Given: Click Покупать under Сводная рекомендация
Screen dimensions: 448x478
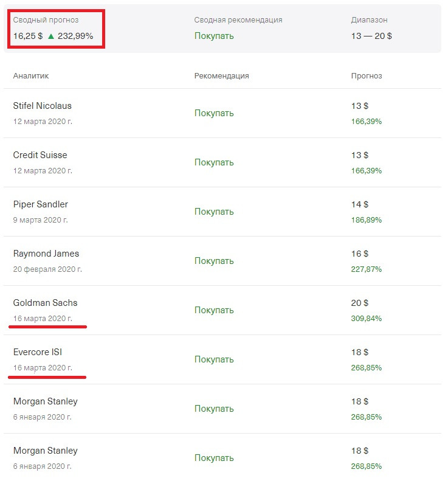Looking at the screenshot, I should point(214,36).
